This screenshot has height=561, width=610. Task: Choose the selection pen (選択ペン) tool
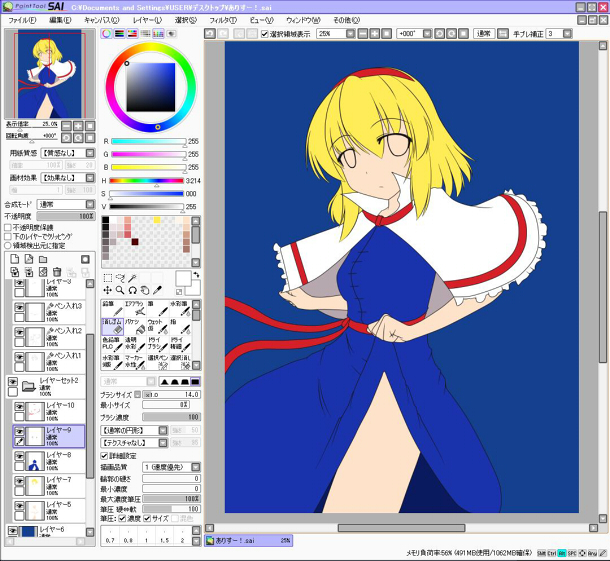[158, 362]
